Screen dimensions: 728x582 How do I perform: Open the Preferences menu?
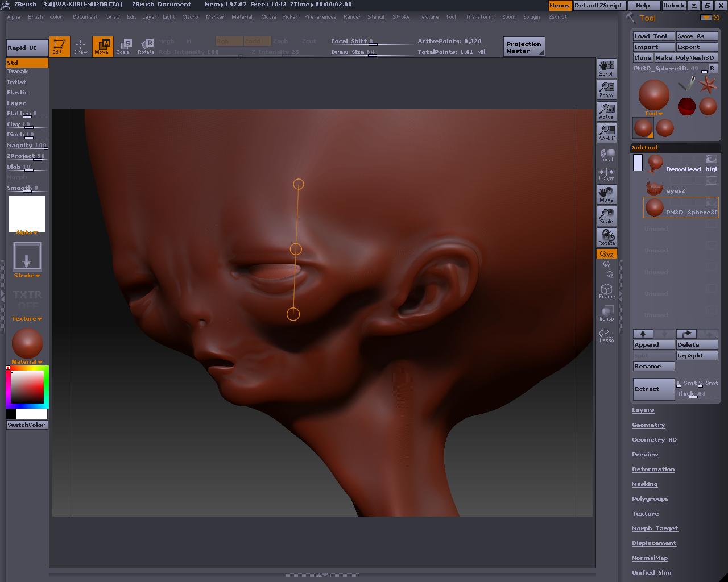coord(320,17)
